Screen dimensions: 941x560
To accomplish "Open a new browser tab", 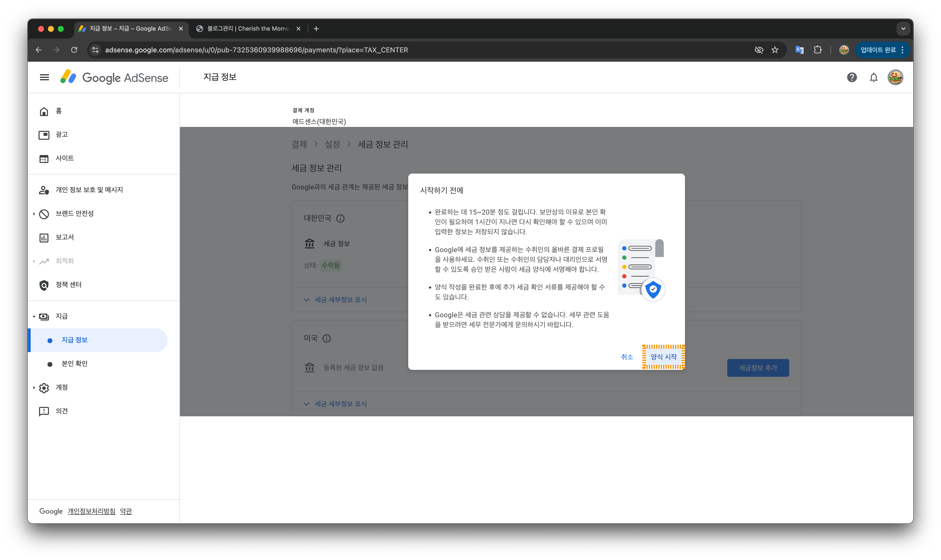I will [317, 29].
